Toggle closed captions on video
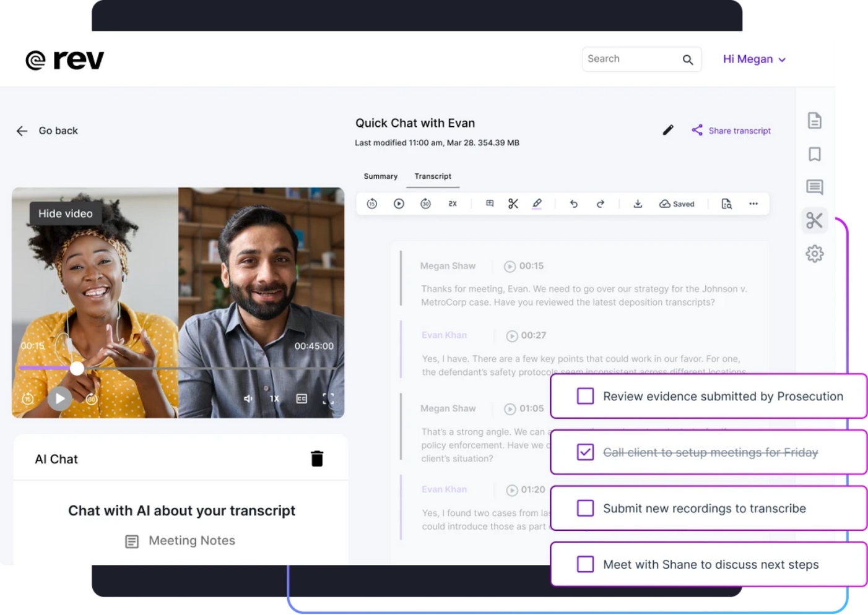 click(302, 399)
